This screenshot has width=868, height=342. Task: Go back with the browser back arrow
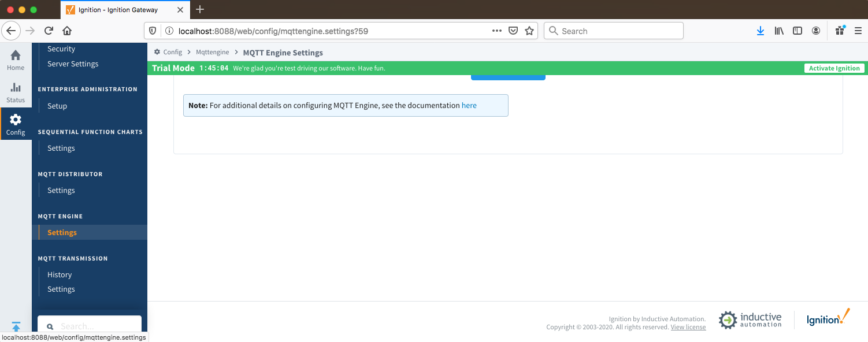click(12, 31)
